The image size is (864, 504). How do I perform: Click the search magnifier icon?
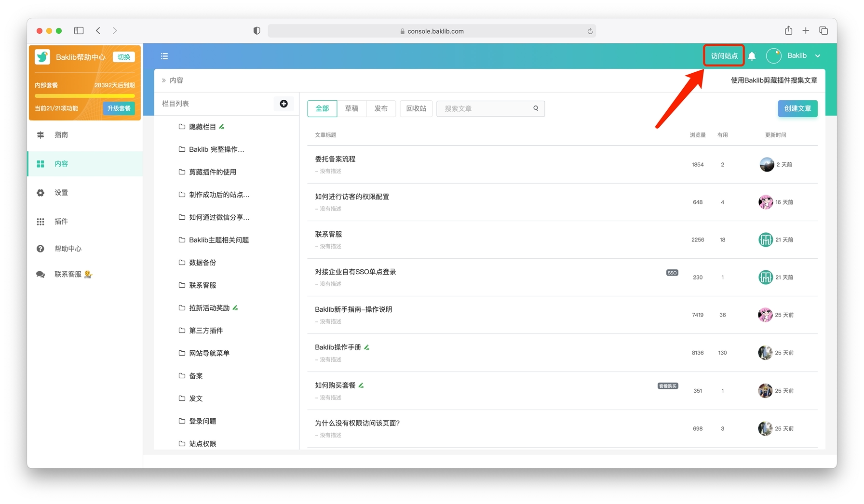point(536,108)
